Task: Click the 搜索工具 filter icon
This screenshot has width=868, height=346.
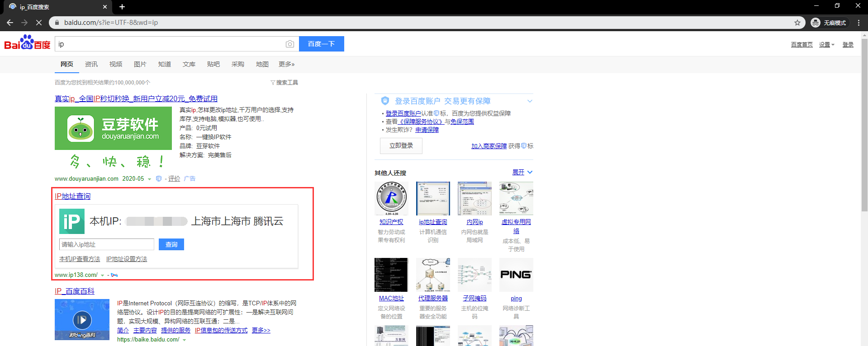Action: click(273, 83)
